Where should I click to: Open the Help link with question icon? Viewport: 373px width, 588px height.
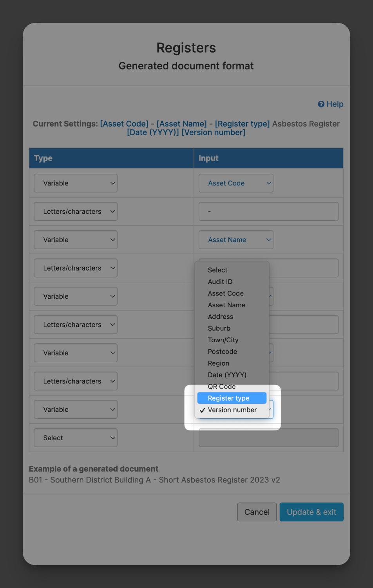[x=330, y=104]
